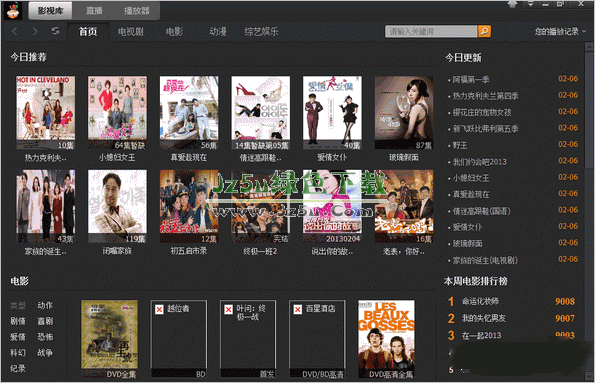The width and height of the screenshot is (595, 383).
Task: Open ranked movie 命运化妆师
Action: click(x=480, y=301)
